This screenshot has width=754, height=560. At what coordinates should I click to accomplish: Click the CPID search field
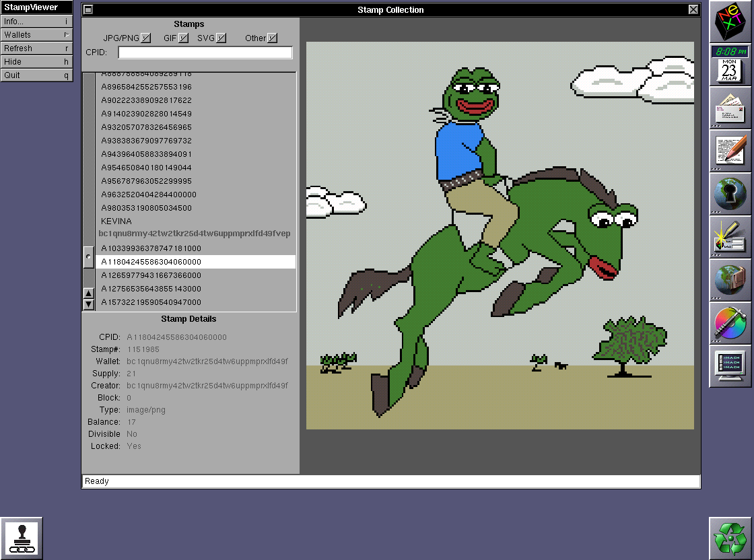click(205, 53)
